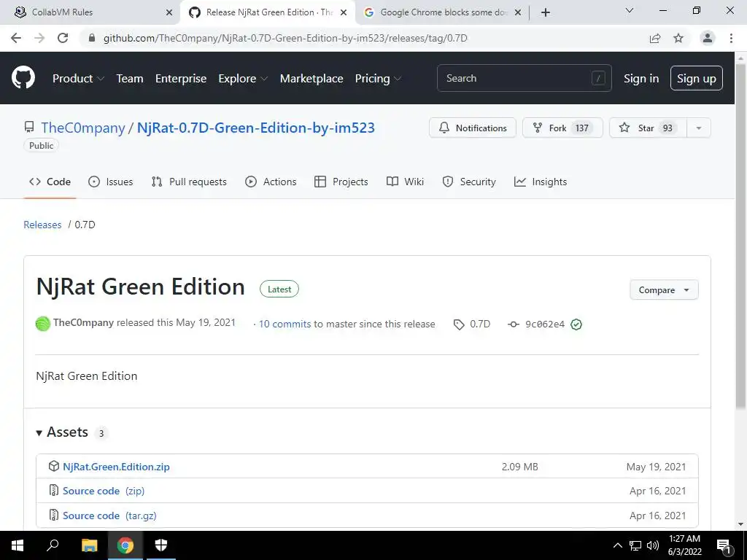Open the 10 commits link

[x=285, y=324]
